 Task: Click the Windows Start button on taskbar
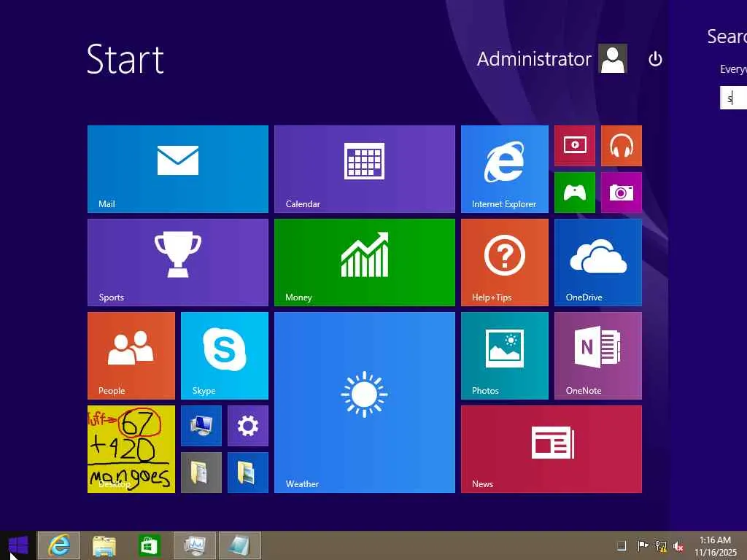point(18,545)
